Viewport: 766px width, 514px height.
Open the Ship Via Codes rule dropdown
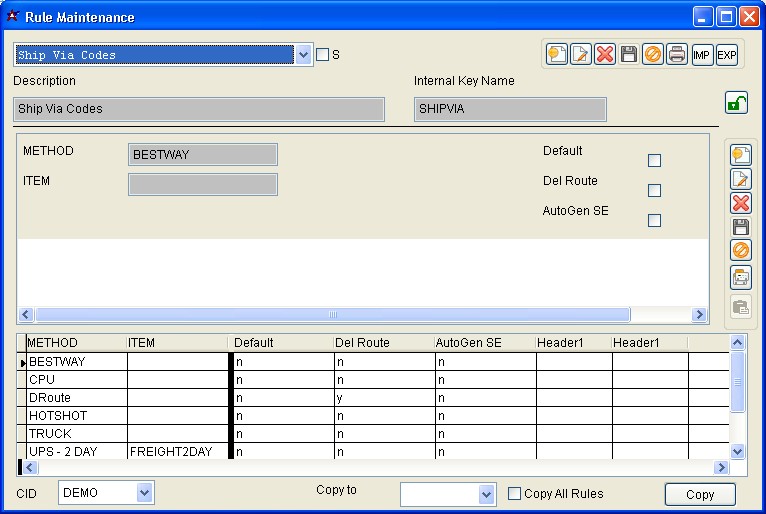coord(304,55)
